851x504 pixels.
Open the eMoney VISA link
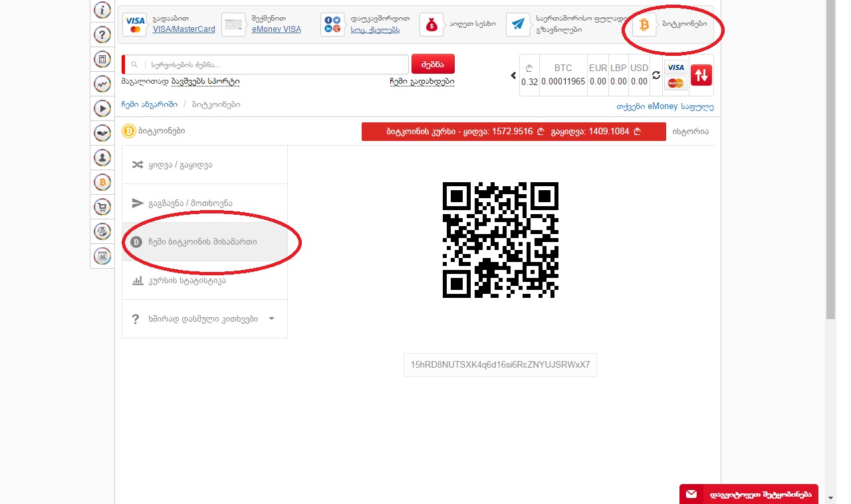[x=277, y=29]
